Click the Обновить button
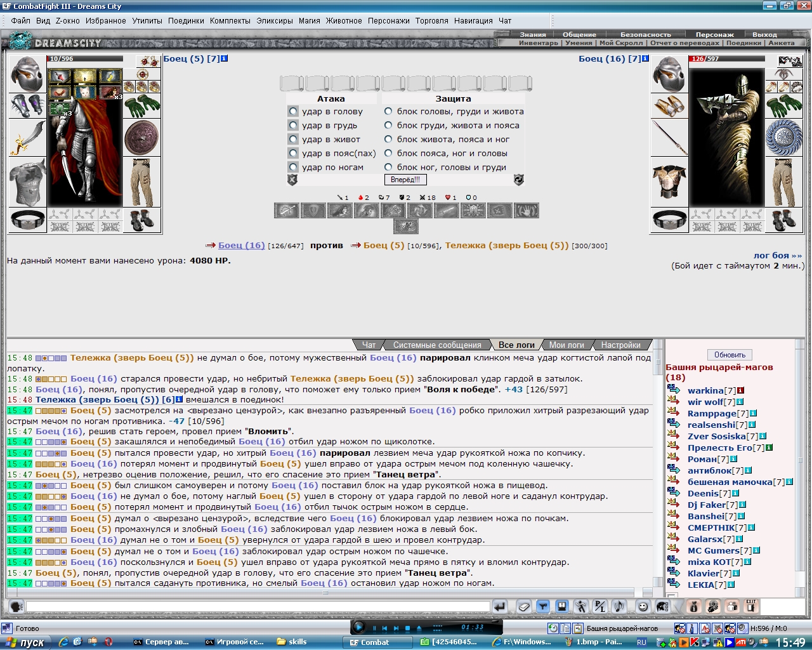The width and height of the screenshot is (812, 650). pos(730,355)
